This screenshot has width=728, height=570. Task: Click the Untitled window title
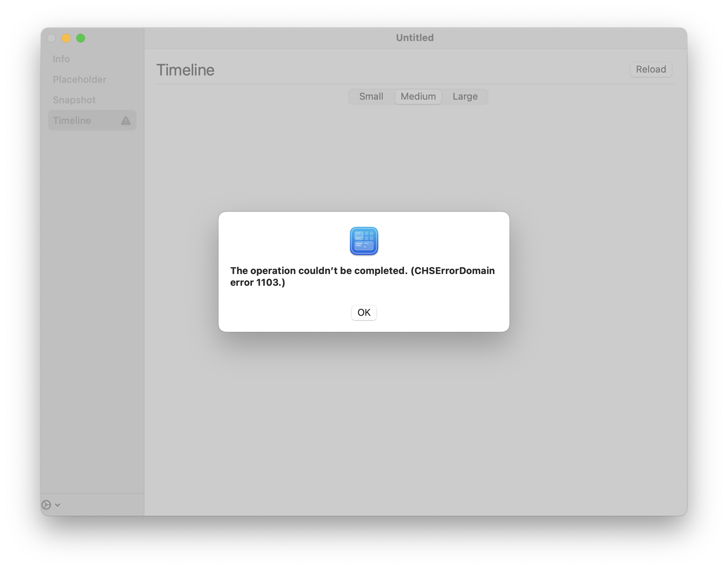click(x=415, y=38)
